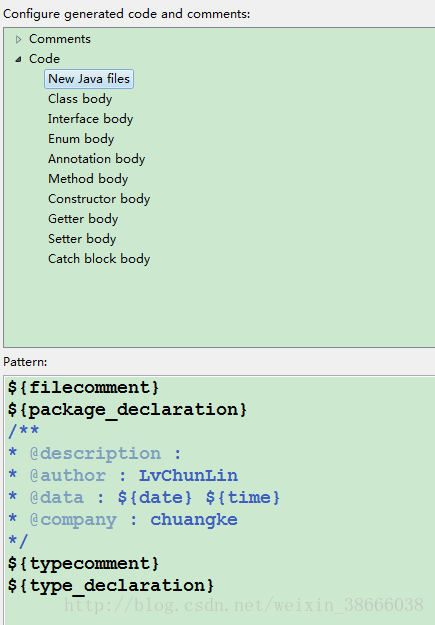435x625 pixels.
Task: Collapse the Code tree node
Action: [x=18, y=59]
